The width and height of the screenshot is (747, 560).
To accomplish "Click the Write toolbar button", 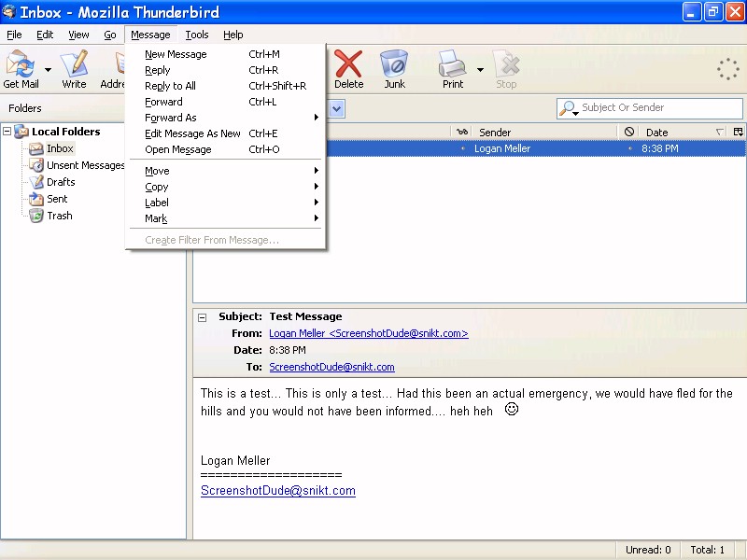I will [74, 69].
